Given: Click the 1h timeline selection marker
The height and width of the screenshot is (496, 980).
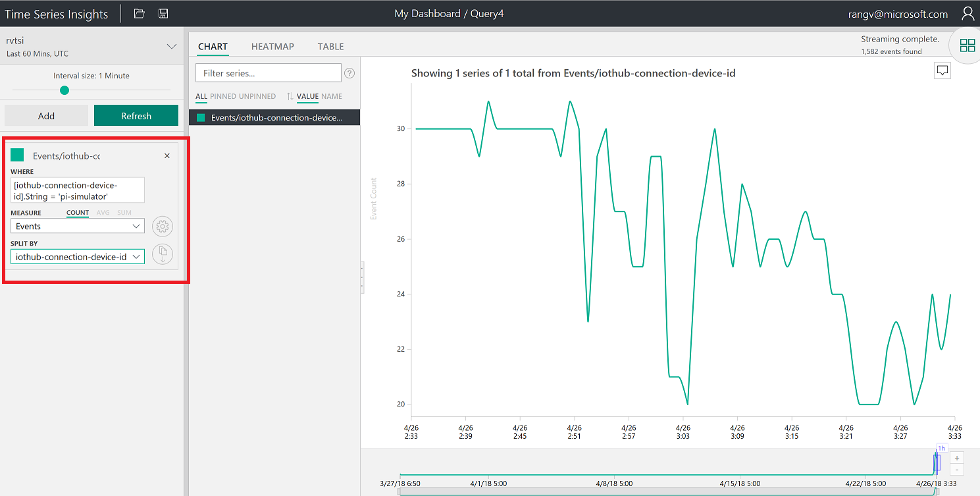Looking at the screenshot, I should [941, 449].
